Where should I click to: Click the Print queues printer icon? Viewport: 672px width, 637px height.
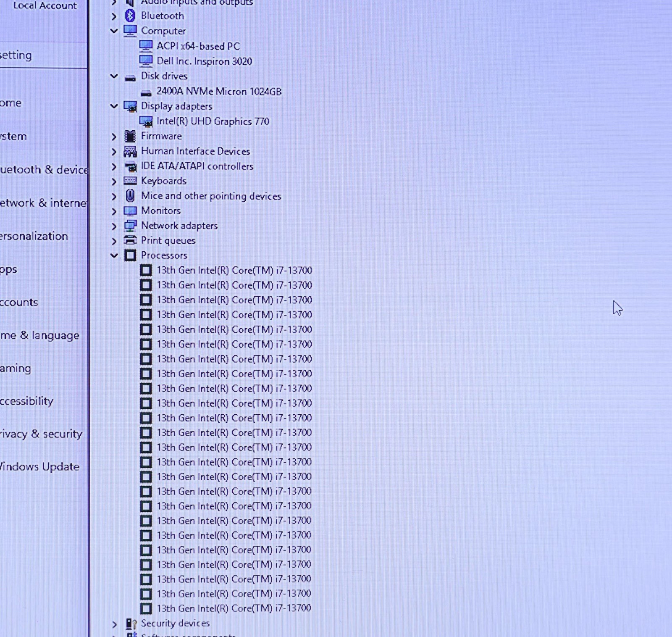pos(130,240)
